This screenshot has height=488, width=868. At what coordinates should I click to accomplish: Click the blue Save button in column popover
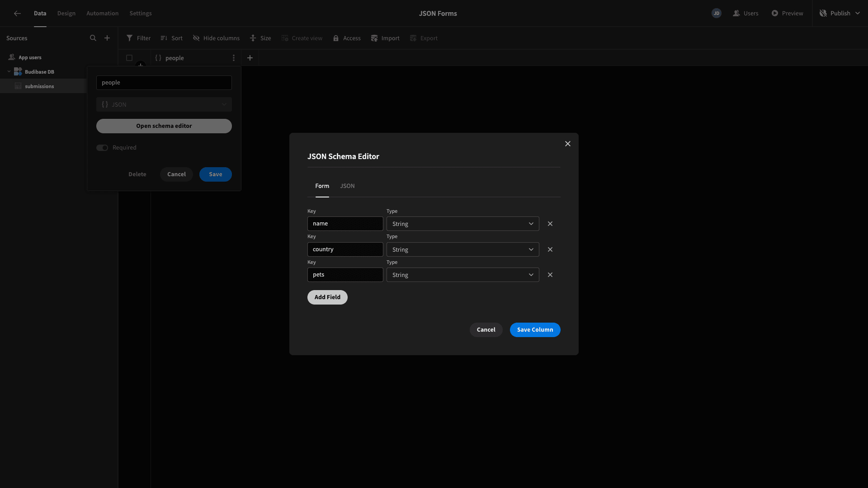click(216, 174)
